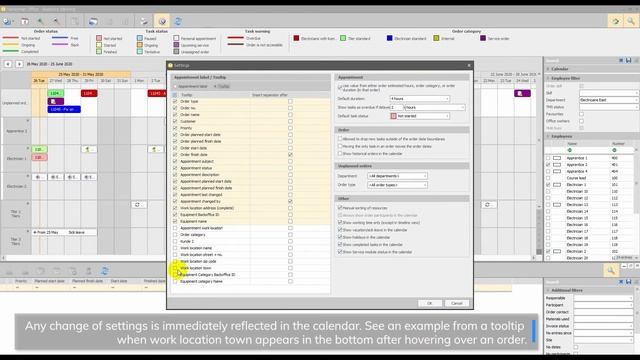Check the Work location town checkbox
The image size is (640, 360).
point(175,268)
